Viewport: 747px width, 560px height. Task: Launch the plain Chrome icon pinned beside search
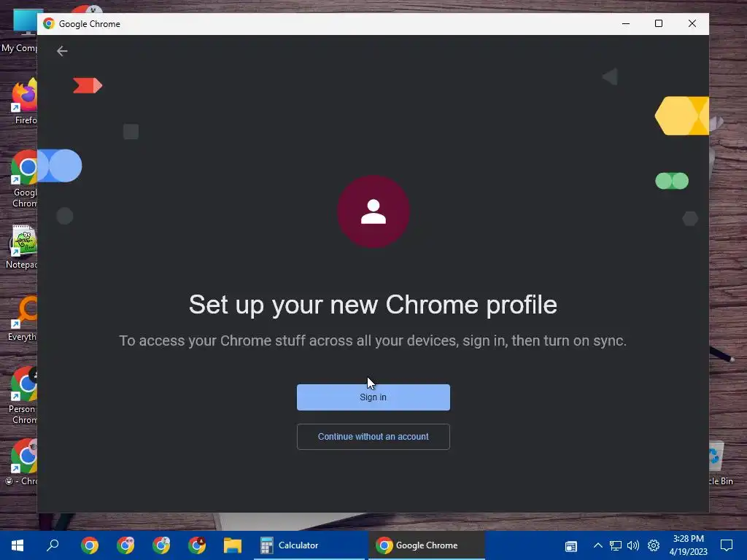90,545
